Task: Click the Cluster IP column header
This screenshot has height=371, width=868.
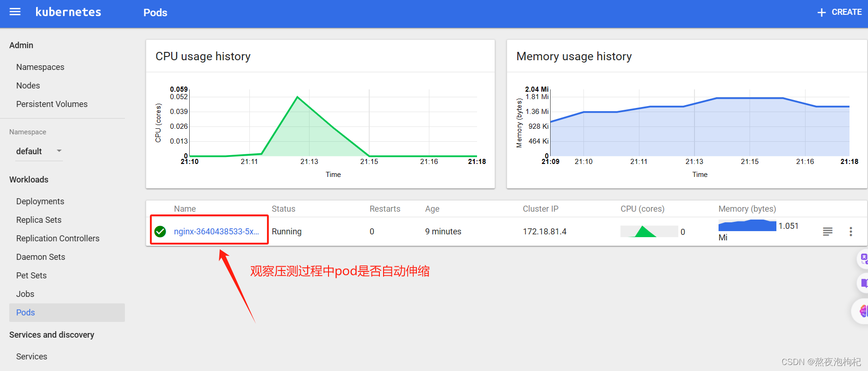Action: 540,209
